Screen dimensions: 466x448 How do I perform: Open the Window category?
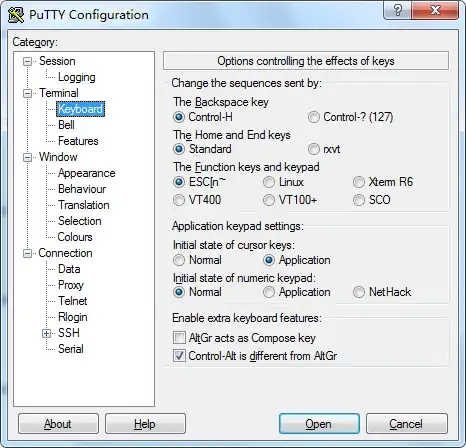point(58,157)
